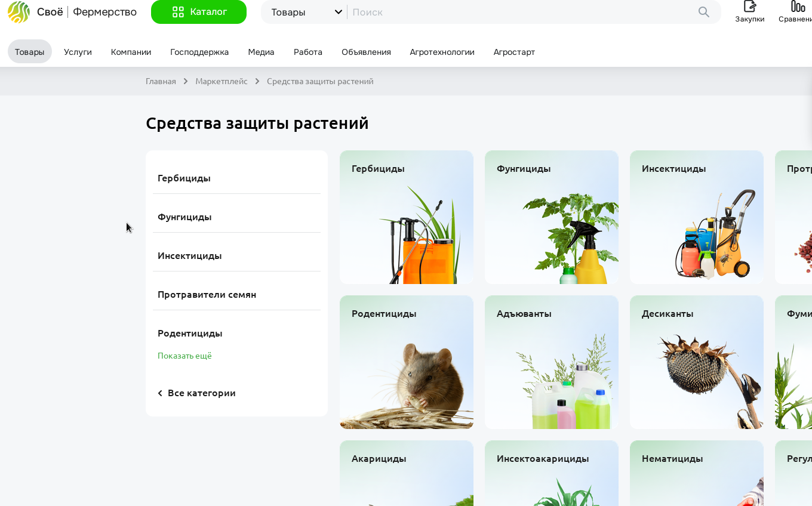The width and height of the screenshot is (812, 506).
Task: Open Закупки icon in header
Action: [750, 12]
